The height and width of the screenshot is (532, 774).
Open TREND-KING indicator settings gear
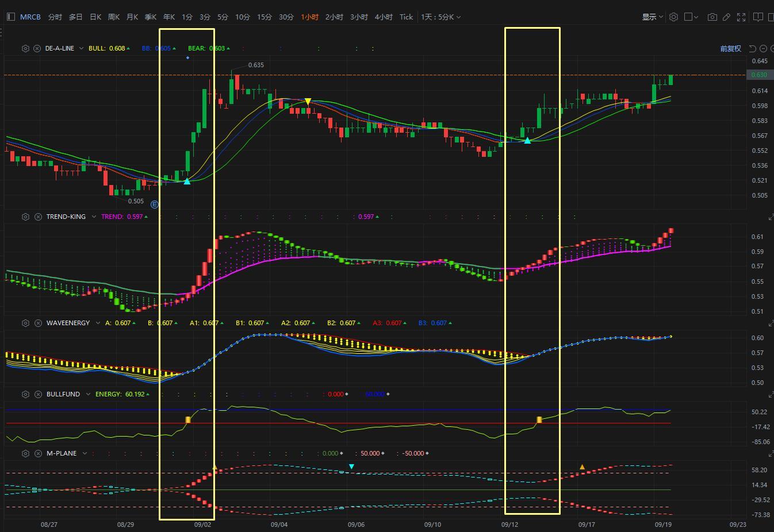pos(25,217)
